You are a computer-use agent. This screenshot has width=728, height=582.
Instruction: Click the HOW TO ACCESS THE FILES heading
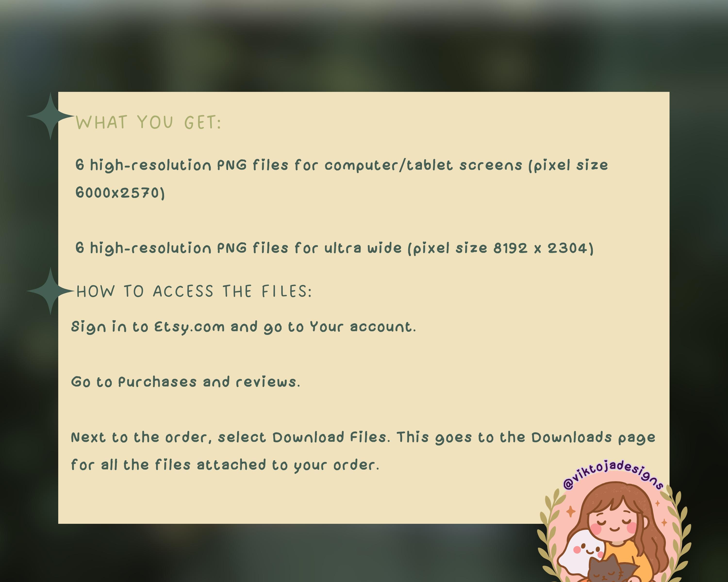pyautogui.click(x=194, y=291)
